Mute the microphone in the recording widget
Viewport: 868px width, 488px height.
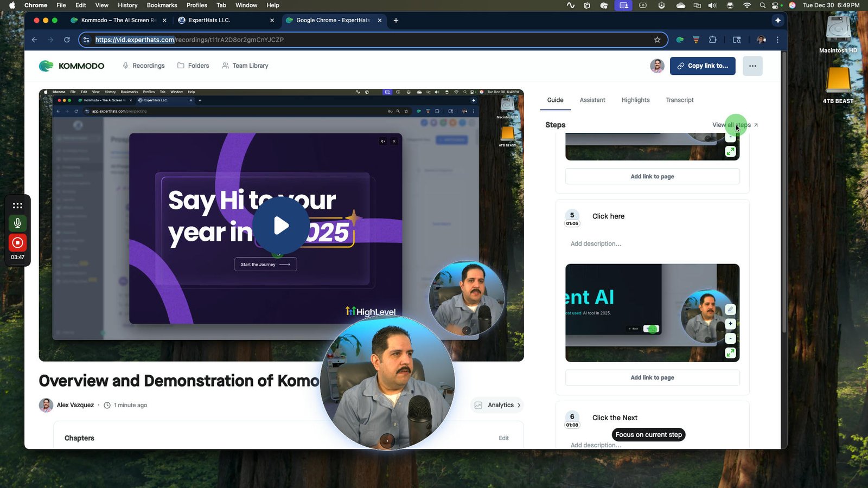(17, 223)
